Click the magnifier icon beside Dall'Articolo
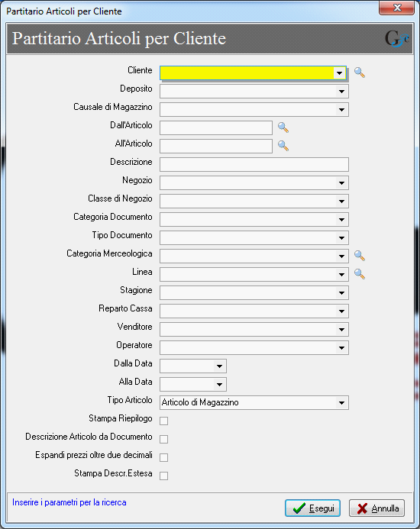 283,127
